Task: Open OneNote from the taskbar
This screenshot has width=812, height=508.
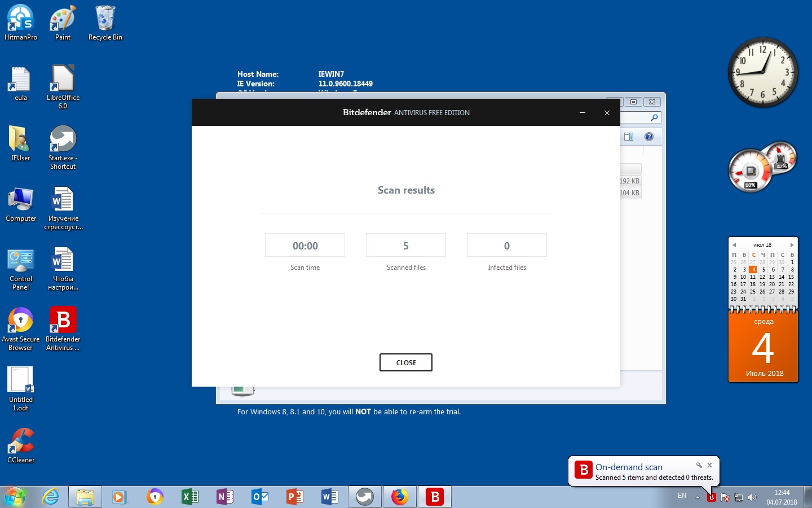Action: coord(224,497)
